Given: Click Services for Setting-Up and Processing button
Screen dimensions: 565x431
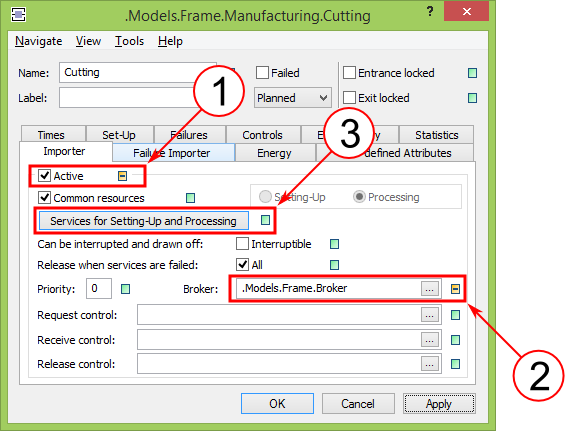Looking at the screenshot, I should coord(143,221).
